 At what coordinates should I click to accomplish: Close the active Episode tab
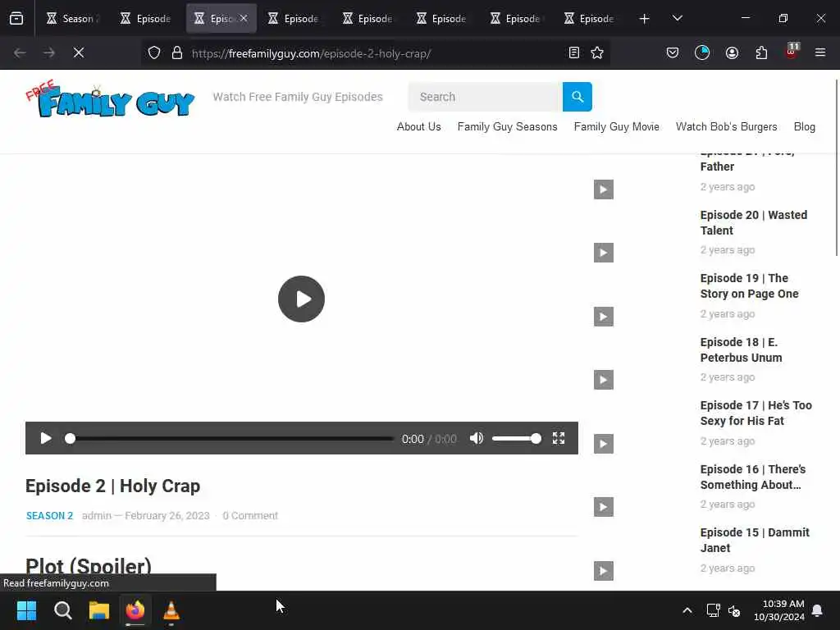pyautogui.click(x=244, y=18)
